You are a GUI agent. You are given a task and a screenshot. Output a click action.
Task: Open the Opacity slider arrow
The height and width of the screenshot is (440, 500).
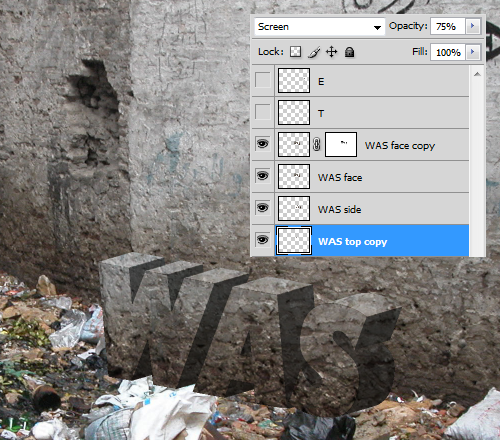click(x=472, y=26)
